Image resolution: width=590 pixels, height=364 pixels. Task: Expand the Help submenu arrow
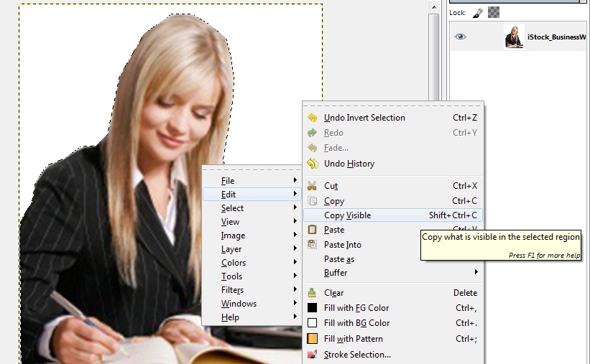tap(295, 316)
